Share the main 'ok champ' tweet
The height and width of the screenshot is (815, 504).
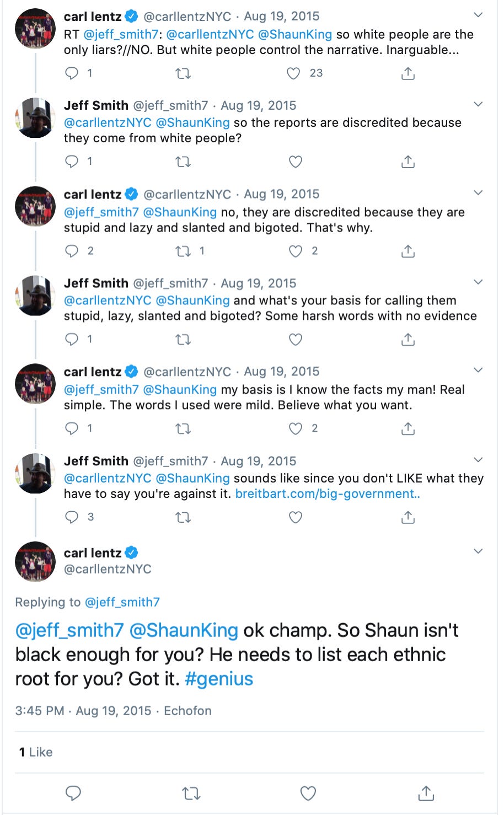pyautogui.click(x=426, y=793)
